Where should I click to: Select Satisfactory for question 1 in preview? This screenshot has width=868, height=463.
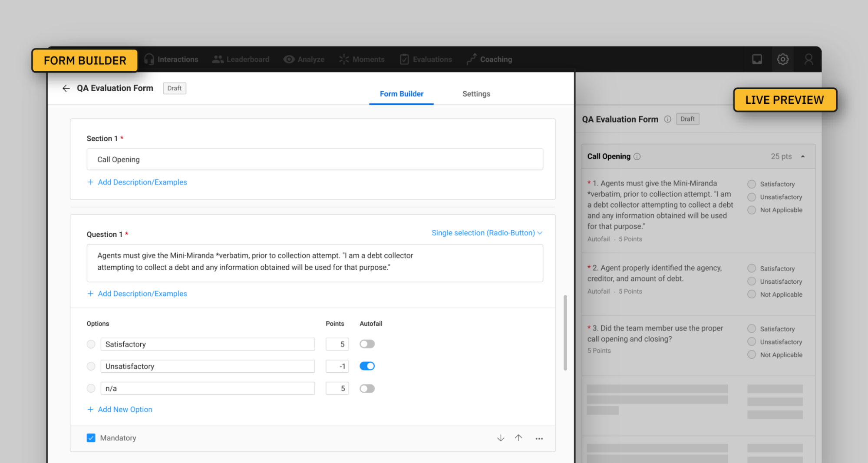tap(751, 184)
